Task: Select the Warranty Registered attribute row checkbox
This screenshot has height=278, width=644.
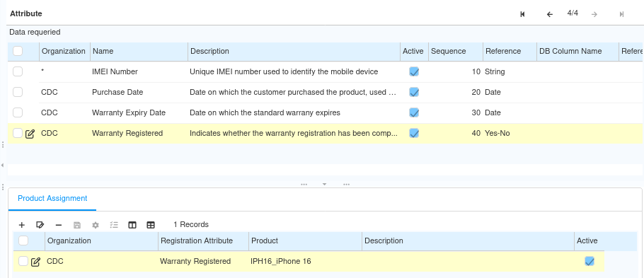Action: [18, 133]
